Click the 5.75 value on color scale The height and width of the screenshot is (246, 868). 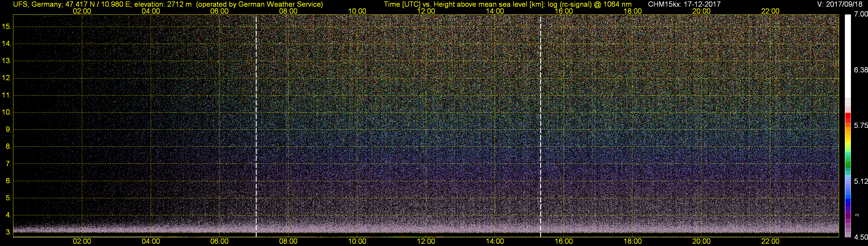[x=861, y=125]
